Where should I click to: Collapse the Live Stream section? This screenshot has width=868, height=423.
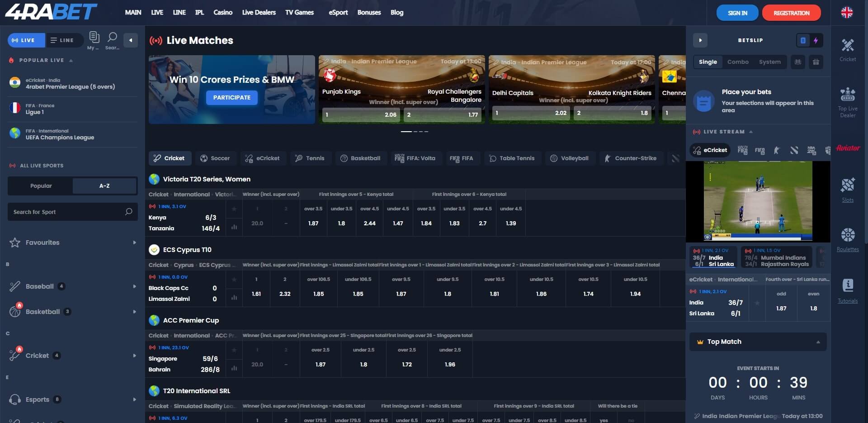751,132
